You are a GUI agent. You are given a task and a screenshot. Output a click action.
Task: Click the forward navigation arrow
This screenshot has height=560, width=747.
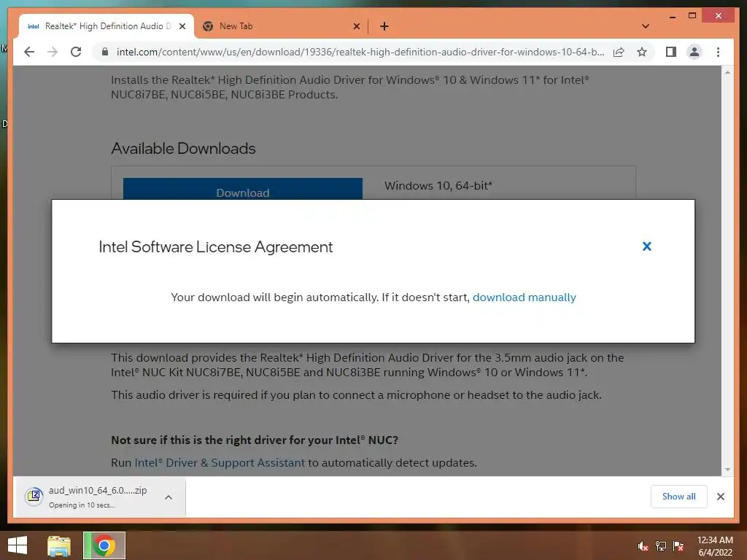click(x=53, y=52)
